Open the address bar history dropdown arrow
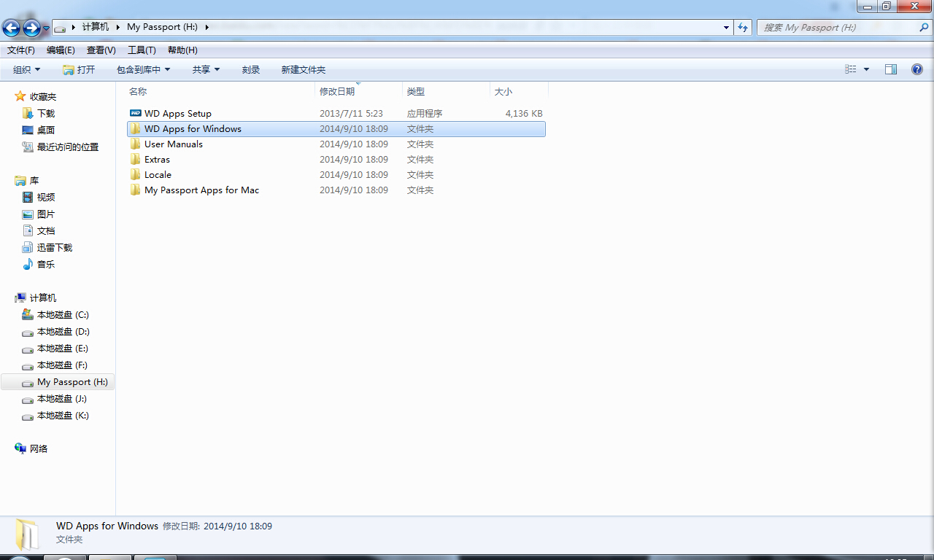This screenshot has width=934, height=560. pos(726,28)
